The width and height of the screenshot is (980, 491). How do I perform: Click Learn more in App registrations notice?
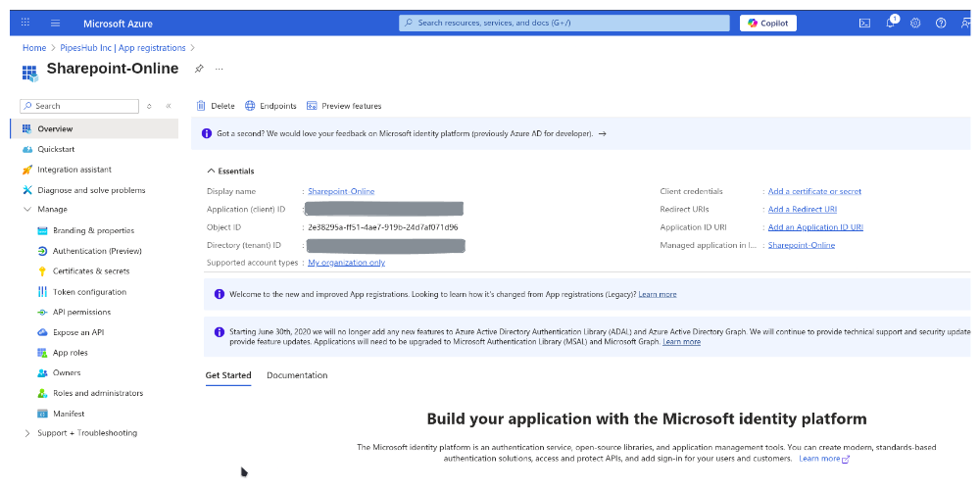pos(658,294)
